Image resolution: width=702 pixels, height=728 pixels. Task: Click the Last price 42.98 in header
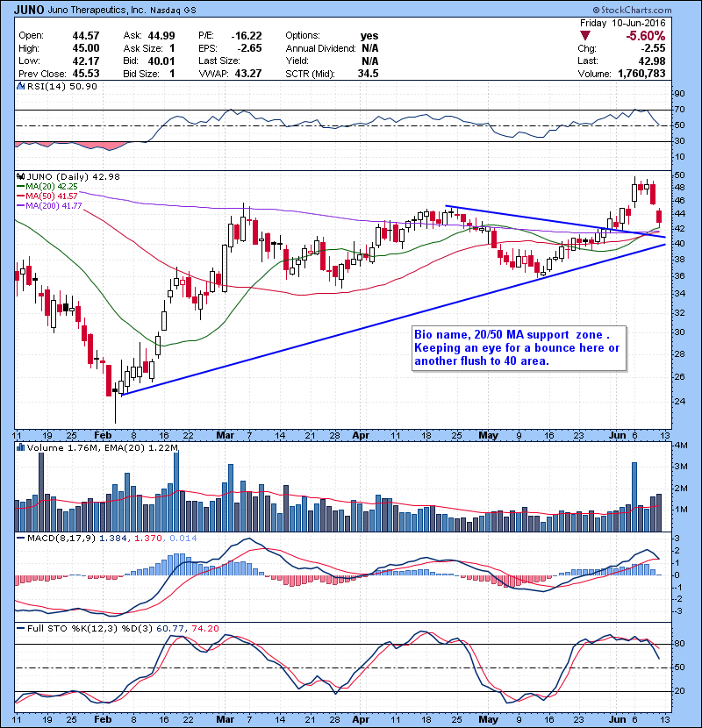pos(651,61)
